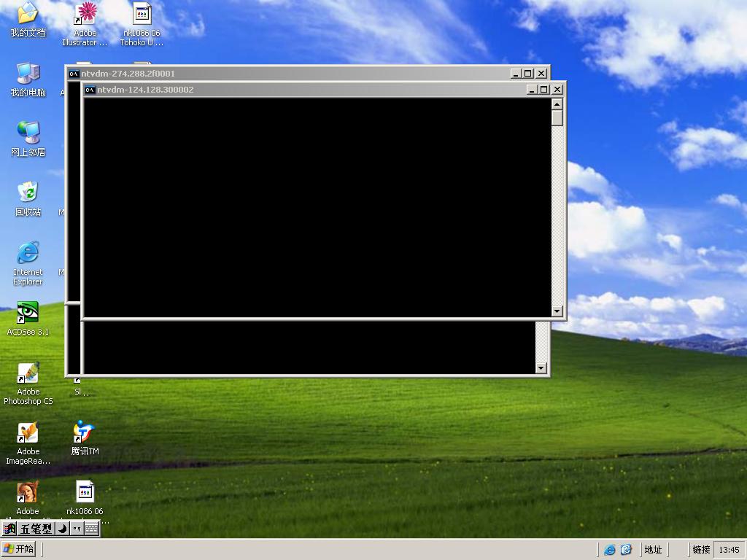
Task: Open the 开始 Start menu
Action: [x=18, y=549]
